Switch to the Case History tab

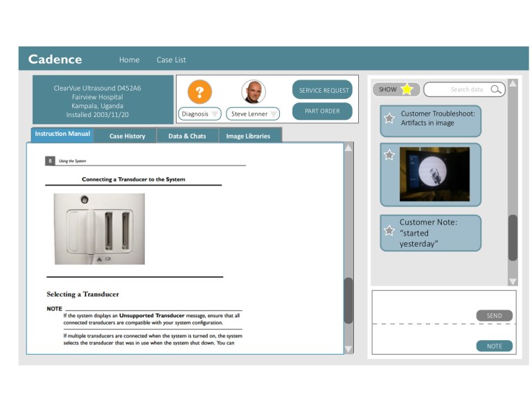pos(127,136)
